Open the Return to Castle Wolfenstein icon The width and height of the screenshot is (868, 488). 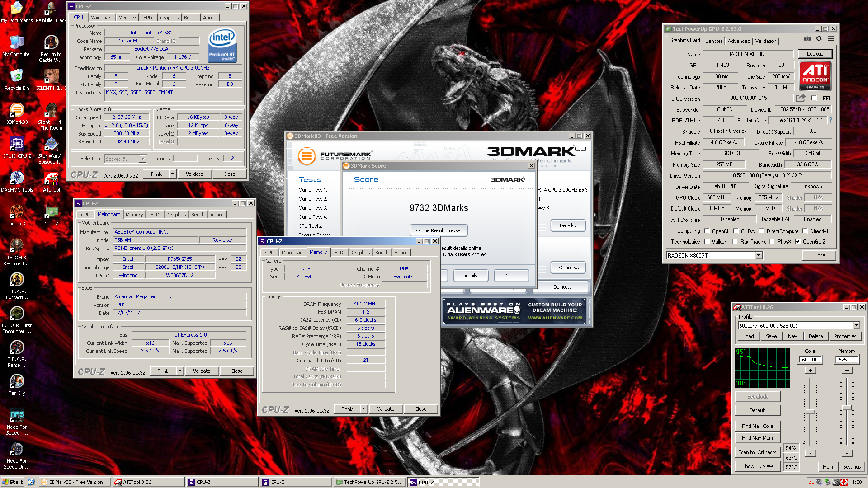[51, 49]
